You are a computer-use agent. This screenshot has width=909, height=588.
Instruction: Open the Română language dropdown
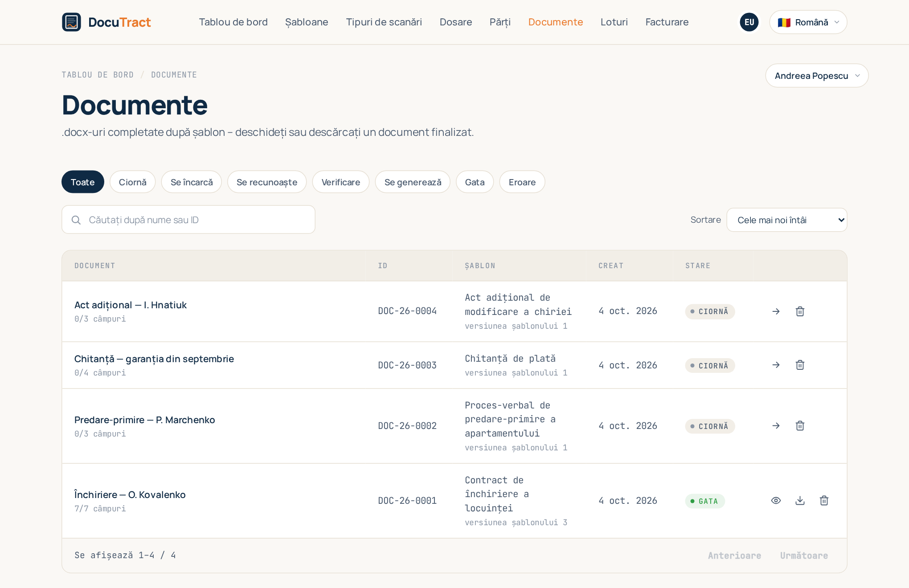click(x=808, y=22)
